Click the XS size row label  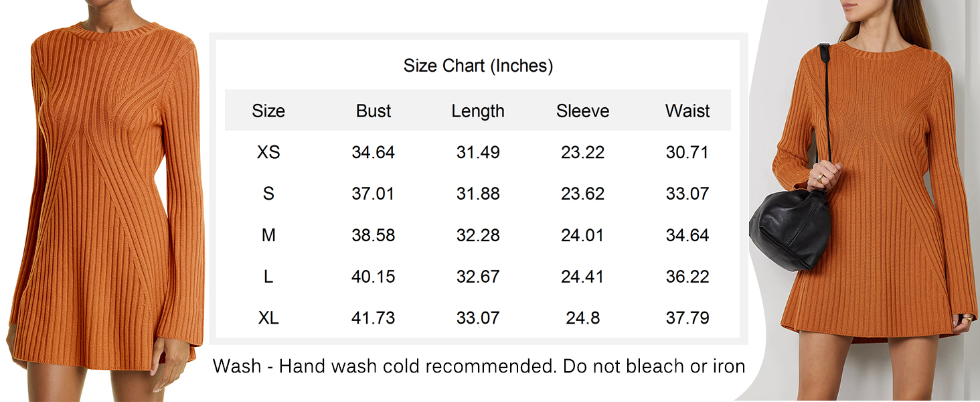tap(268, 153)
